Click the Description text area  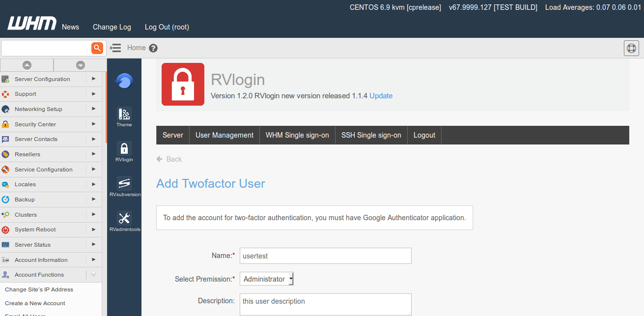coord(325,304)
